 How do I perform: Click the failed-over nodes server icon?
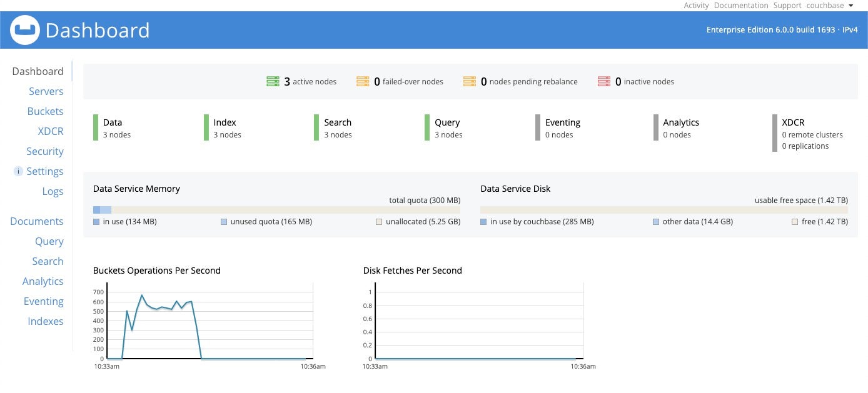pos(363,81)
